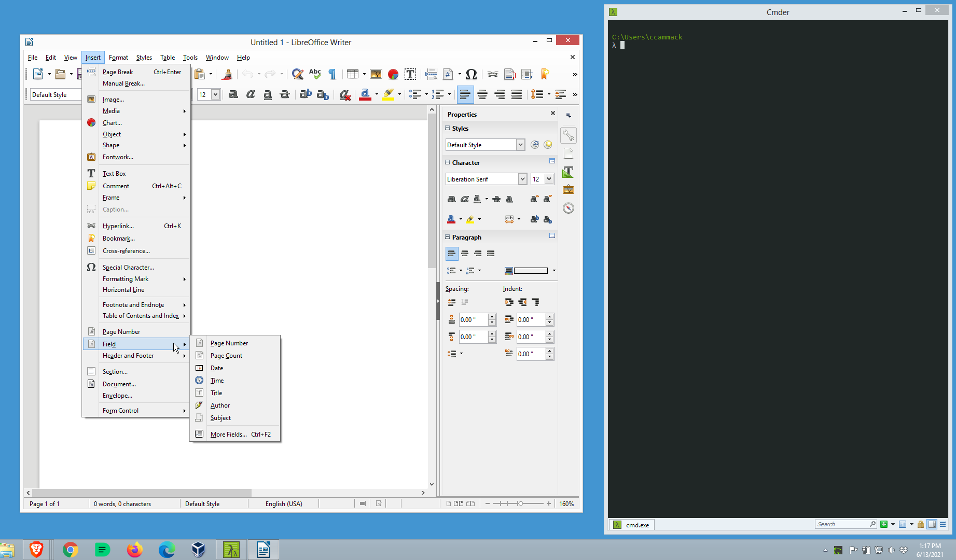Screen dimensions: 956x560
Task: Click the zoom slider in status bar
Action: [x=520, y=503]
